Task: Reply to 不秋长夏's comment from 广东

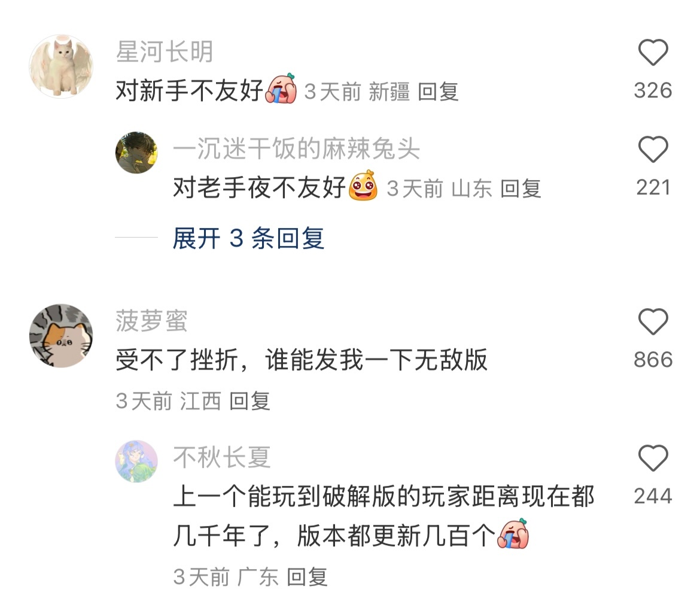Action: pyautogui.click(x=307, y=577)
